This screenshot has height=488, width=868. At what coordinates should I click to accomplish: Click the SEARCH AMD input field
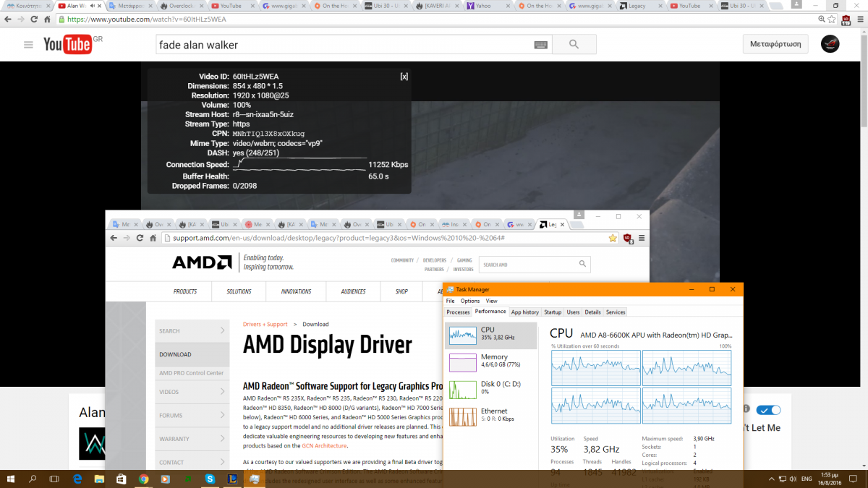point(535,265)
